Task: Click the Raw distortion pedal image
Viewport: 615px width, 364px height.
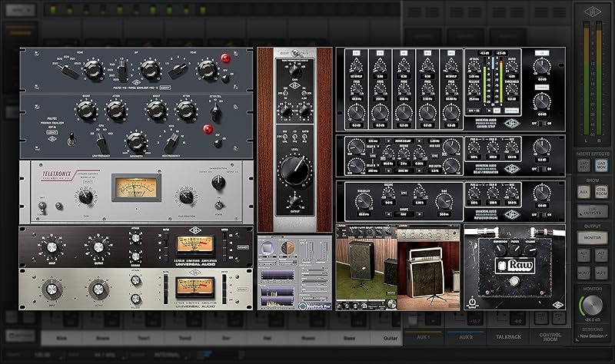Action: coord(514,267)
